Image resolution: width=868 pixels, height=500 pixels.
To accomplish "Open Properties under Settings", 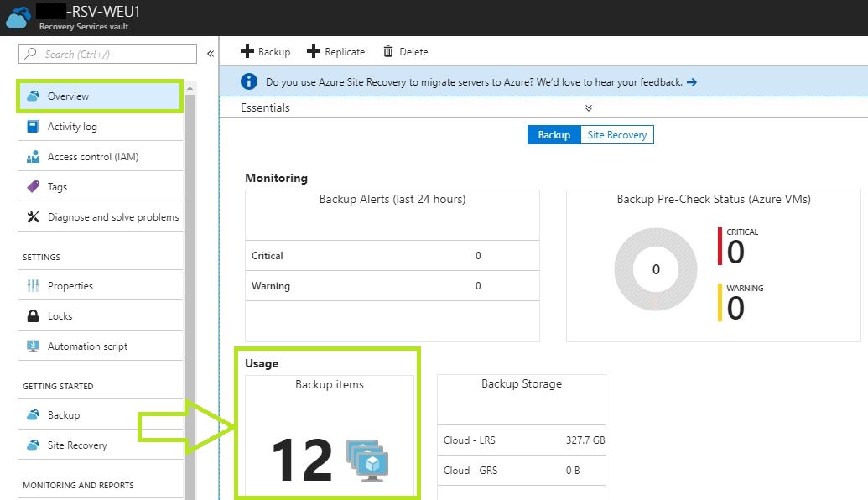I will [x=100, y=286].
